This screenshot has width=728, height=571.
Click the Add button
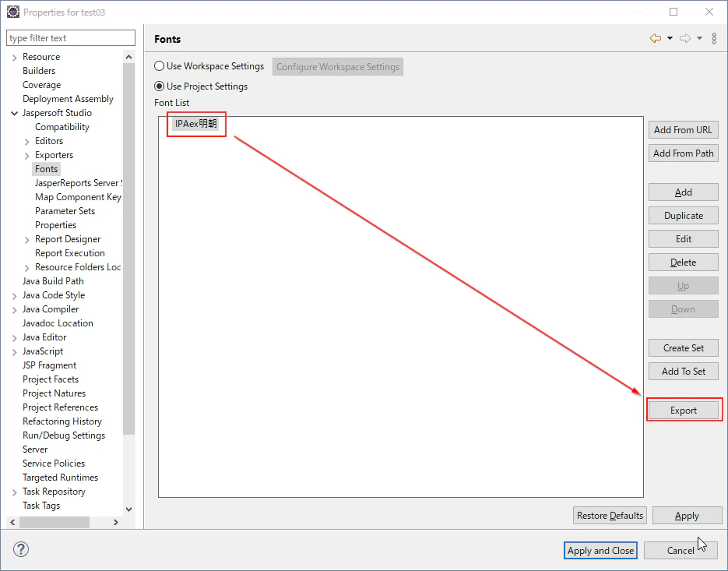(683, 192)
